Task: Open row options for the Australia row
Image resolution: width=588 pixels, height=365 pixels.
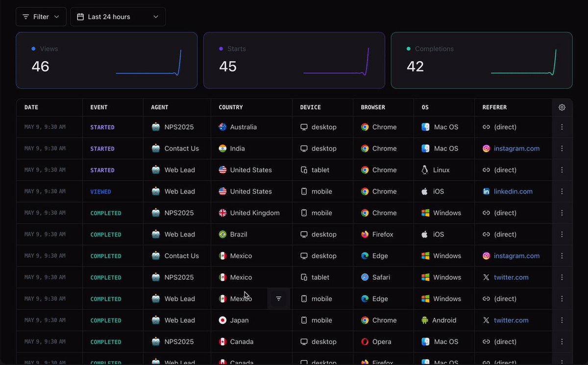Action: pos(562,127)
